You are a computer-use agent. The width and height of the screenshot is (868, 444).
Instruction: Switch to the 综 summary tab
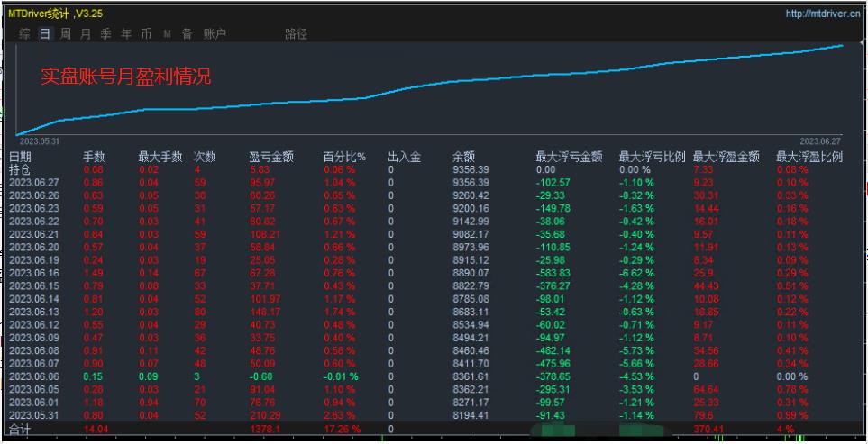coord(24,34)
